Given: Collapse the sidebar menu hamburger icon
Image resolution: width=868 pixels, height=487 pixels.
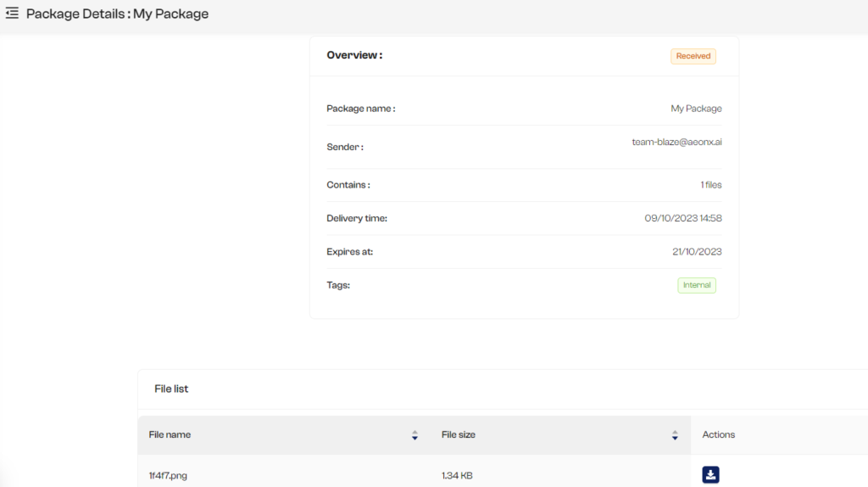Looking at the screenshot, I should [12, 14].
